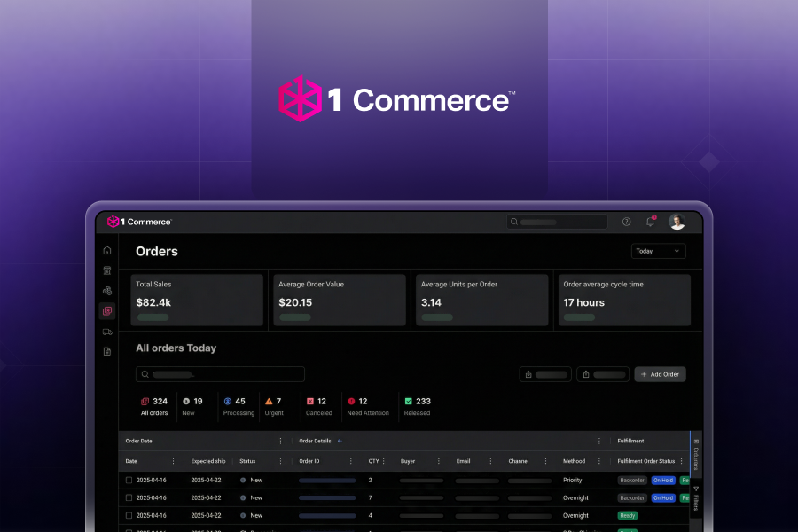Click the orders search field under All orders Today
Screen dimensions: 798x532
[220, 374]
